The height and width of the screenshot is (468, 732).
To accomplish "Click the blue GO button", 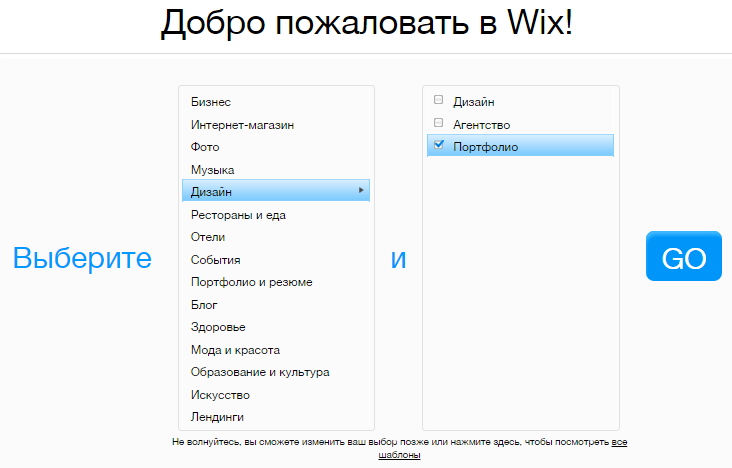I will [x=684, y=256].
